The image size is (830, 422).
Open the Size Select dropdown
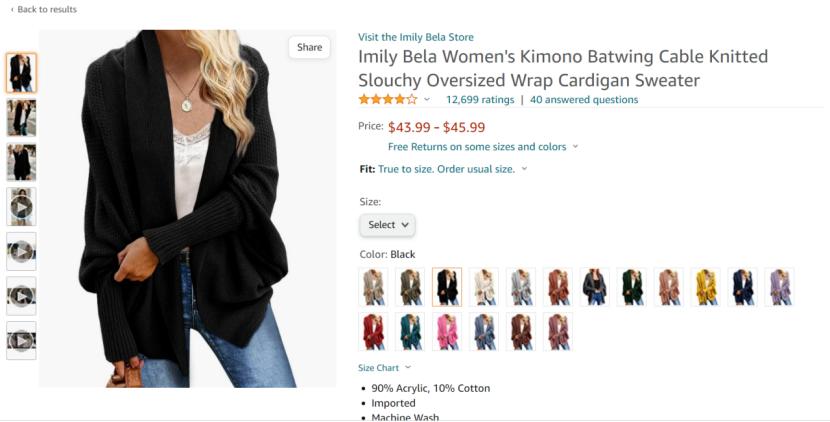(x=387, y=225)
